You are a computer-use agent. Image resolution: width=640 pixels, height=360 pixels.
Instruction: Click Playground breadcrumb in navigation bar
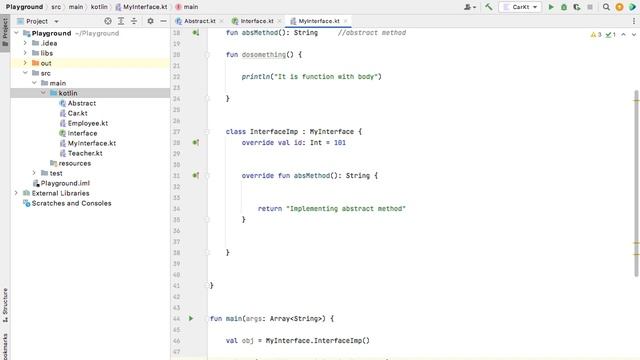24,7
